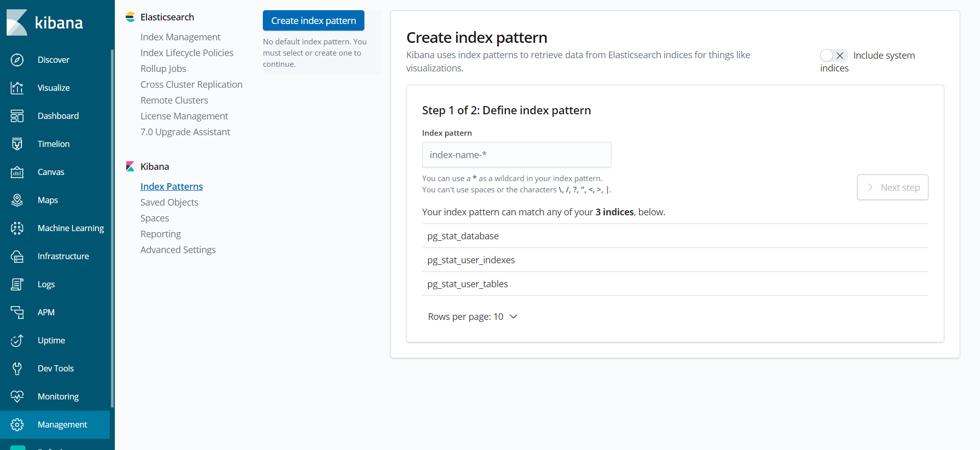The image size is (980, 450).
Task: Open Timelion via its shield icon
Action: tap(17, 144)
